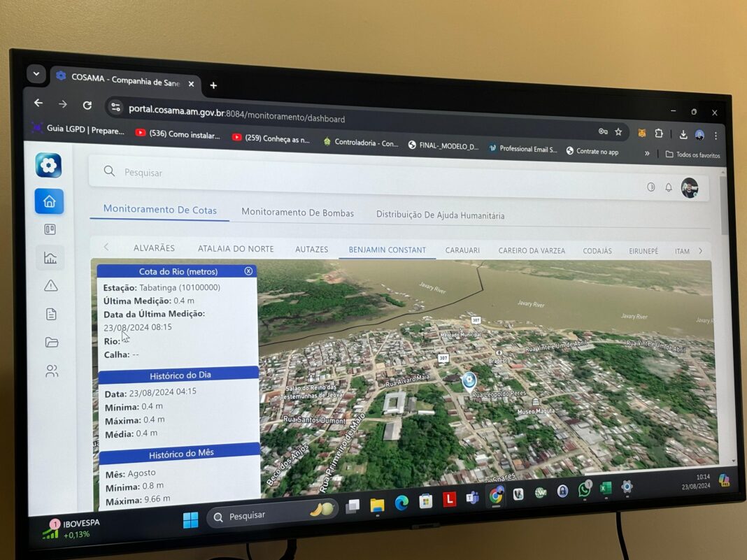Toggle the theme mode icon beside bell

(x=650, y=187)
